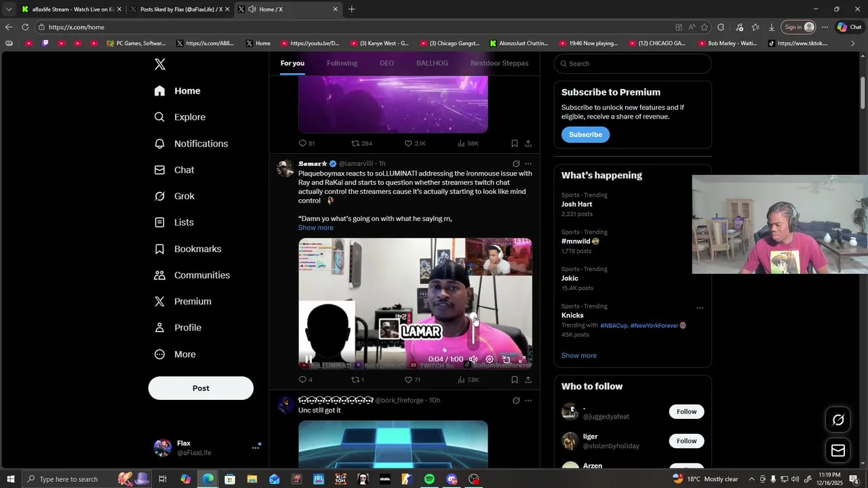Open Bookmarks in the sidebar
The height and width of the screenshot is (488, 868).
click(188, 249)
